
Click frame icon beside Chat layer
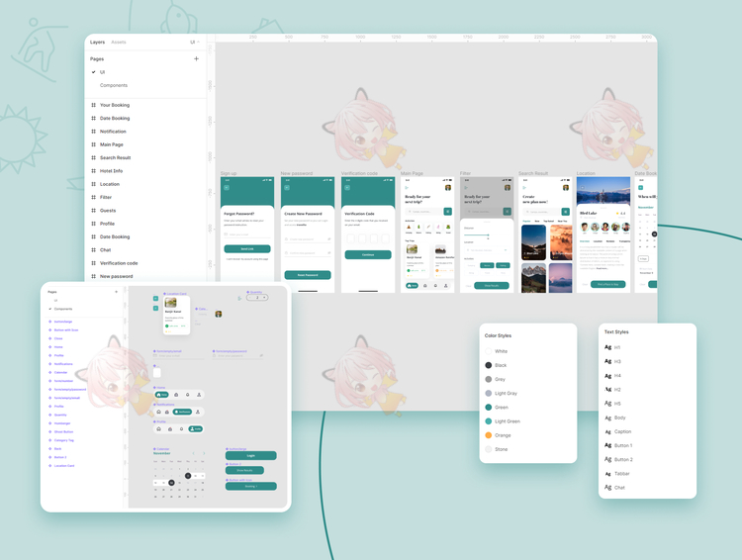pos(93,250)
